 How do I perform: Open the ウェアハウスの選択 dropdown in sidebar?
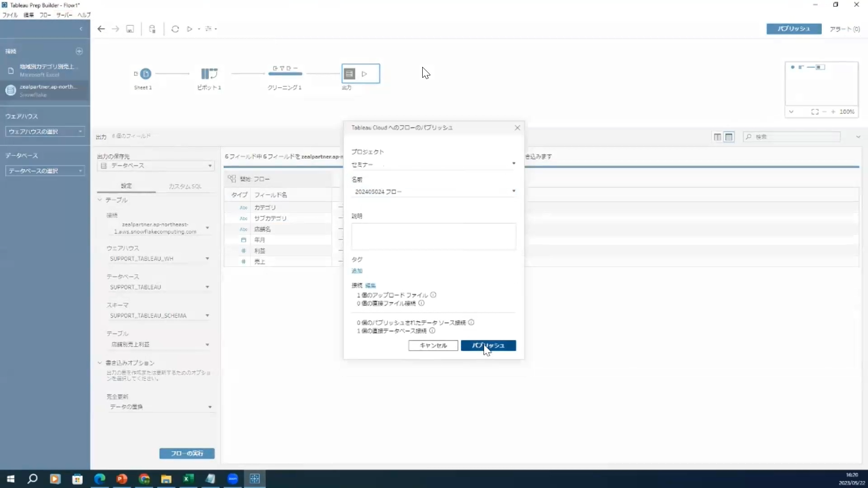point(45,131)
